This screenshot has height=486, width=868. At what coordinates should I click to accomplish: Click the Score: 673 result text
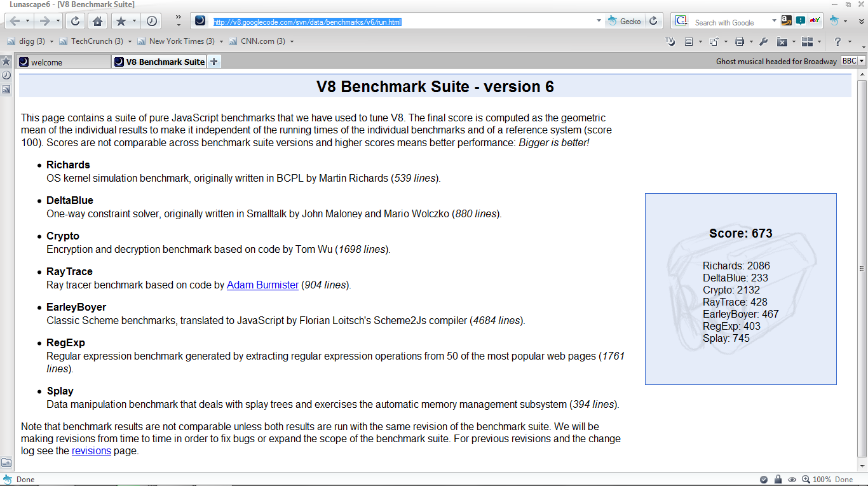point(741,233)
